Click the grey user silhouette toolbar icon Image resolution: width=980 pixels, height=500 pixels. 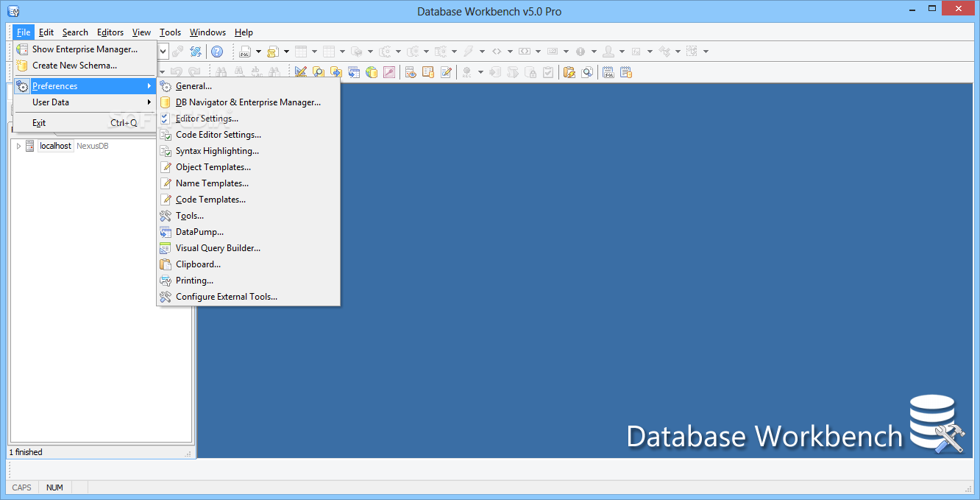pyautogui.click(x=608, y=52)
